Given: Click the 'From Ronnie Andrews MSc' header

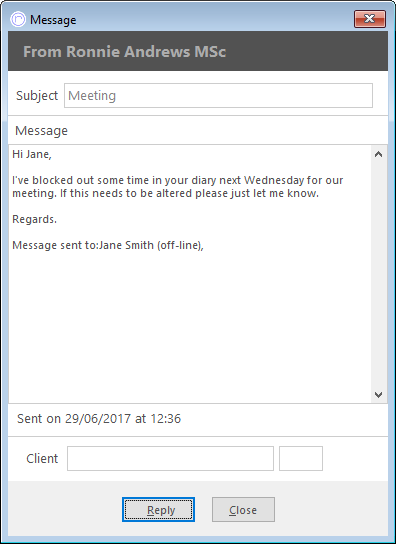Looking at the screenshot, I should (x=125, y=52).
